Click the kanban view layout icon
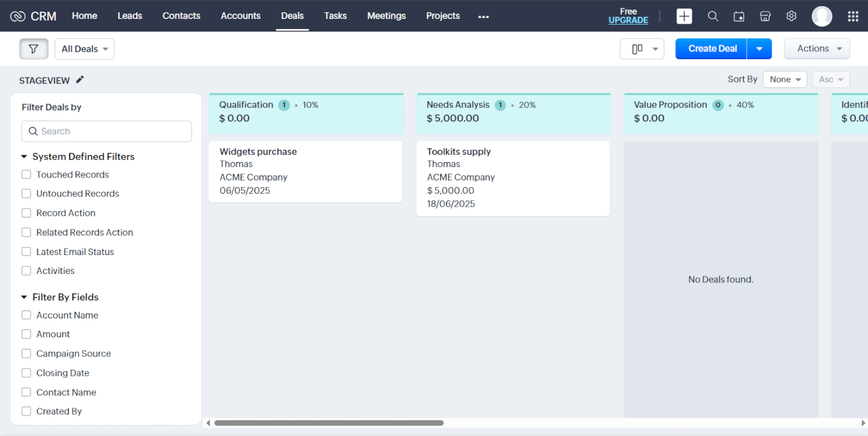This screenshot has width=868, height=436. coord(638,49)
